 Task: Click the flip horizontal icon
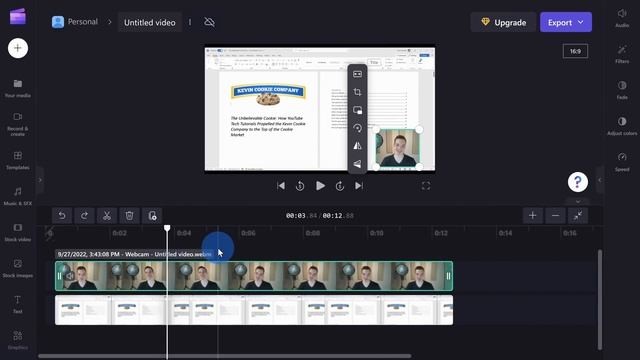click(357, 146)
